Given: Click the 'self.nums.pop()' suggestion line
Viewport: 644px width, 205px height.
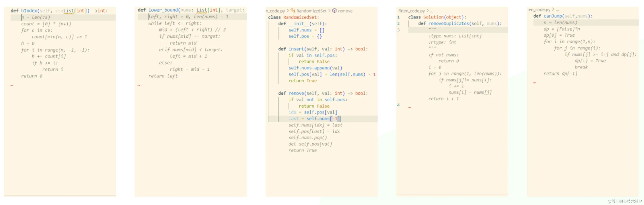Looking at the screenshot, I should (x=308, y=138).
